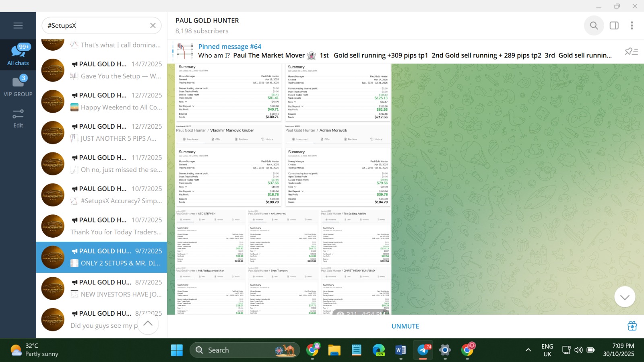This screenshot has width=644, height=362.
Task: Open the Adrian Moravcik investment screenshot
Action: click(x=338, y=167)
